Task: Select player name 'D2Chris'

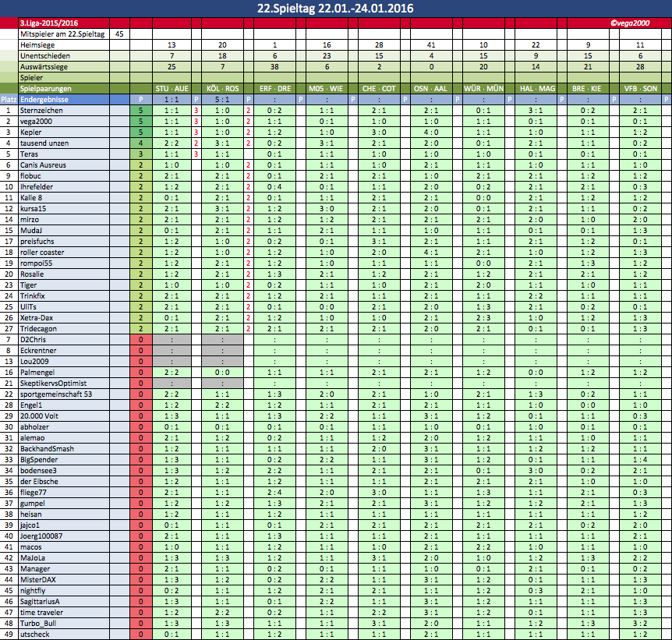Action: click(33, 340)
